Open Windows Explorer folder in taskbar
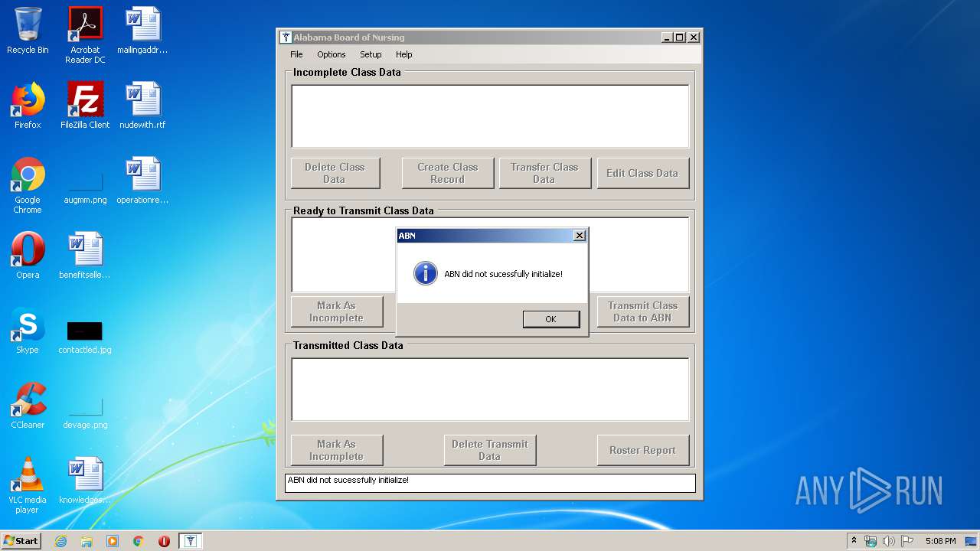Screen dimensions: 980x551 (87, 541)
